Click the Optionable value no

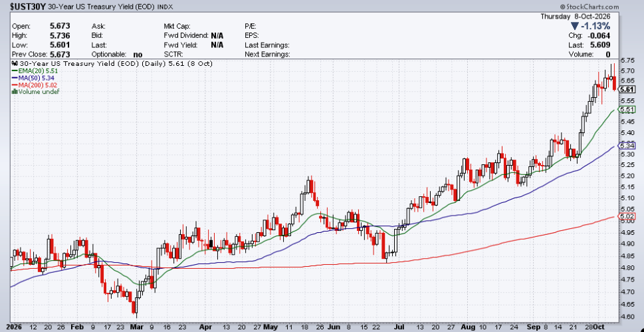[x=138, y=55]
